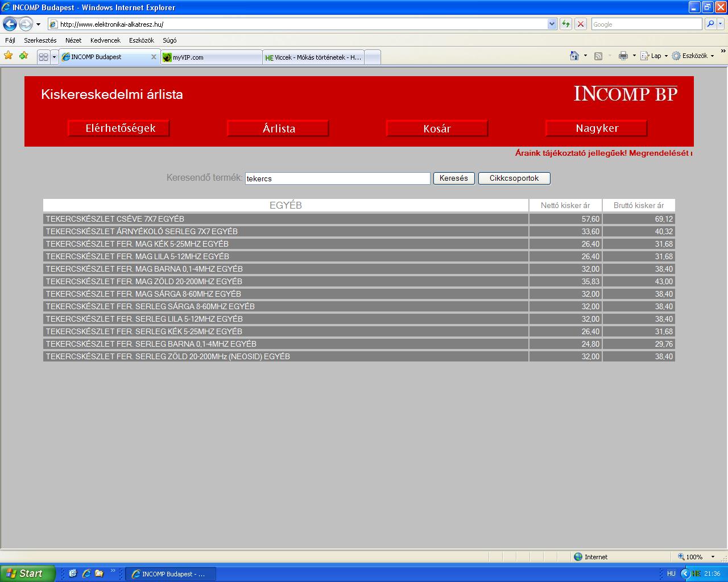Open the Eszközök gear menu in the command bar
Screen dimensions: 728x582
(x=693, y=56)
